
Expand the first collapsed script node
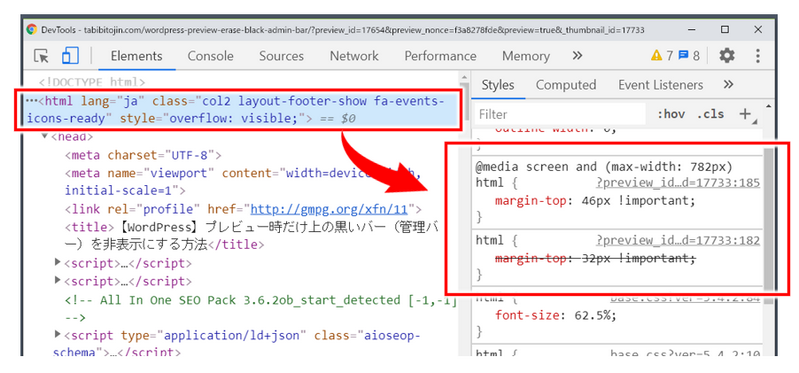coord(58,263)
